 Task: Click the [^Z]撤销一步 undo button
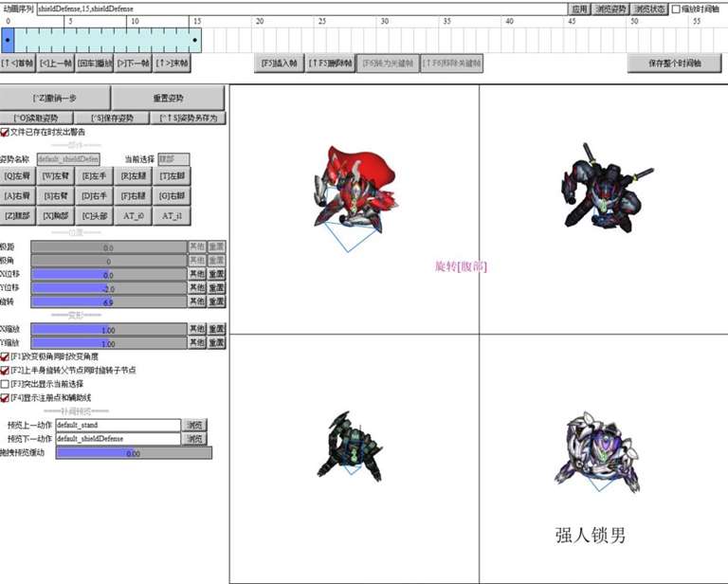pos(56,98)
